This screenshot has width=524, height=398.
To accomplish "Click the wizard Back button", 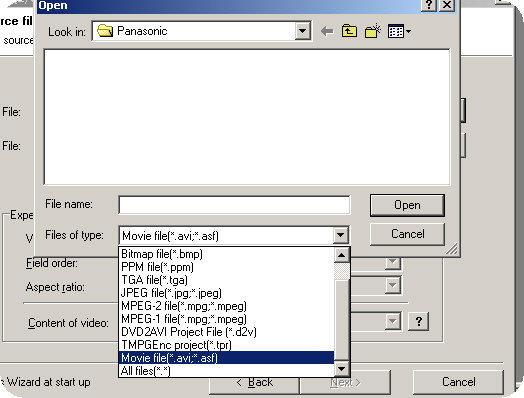I will pos(254,382).
